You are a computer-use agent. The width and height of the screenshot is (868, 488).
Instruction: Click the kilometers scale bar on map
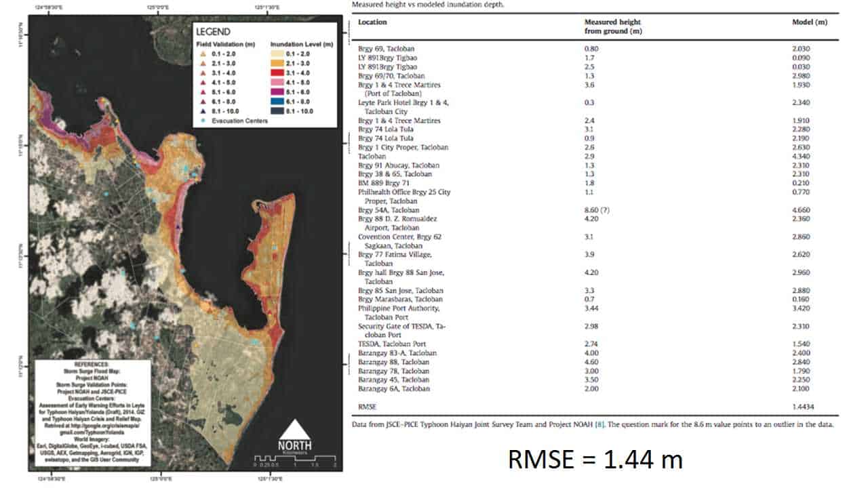click(295, 460)
